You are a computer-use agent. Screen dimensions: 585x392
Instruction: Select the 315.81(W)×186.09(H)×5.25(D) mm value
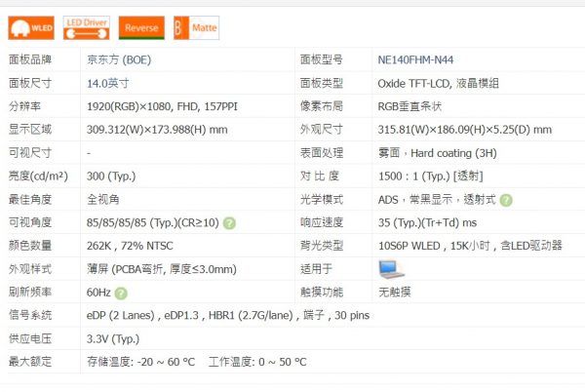(464, 130)
